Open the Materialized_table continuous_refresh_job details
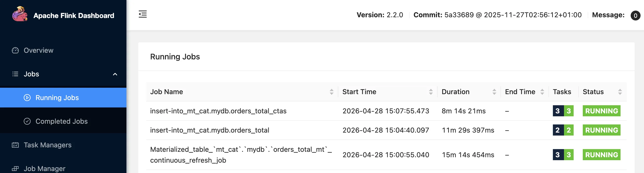644x173 pixels. (241, 155)
